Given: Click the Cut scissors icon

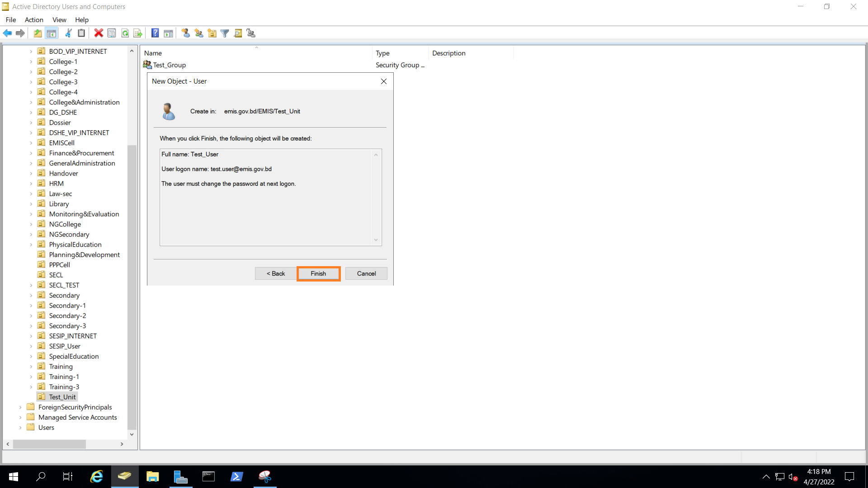Looking at the screenshot, I should (68, 33).
